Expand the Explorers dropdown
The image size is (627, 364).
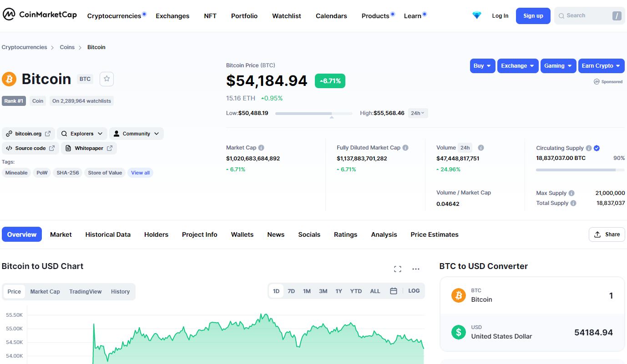pyautogui.click(x=82, y=134)
